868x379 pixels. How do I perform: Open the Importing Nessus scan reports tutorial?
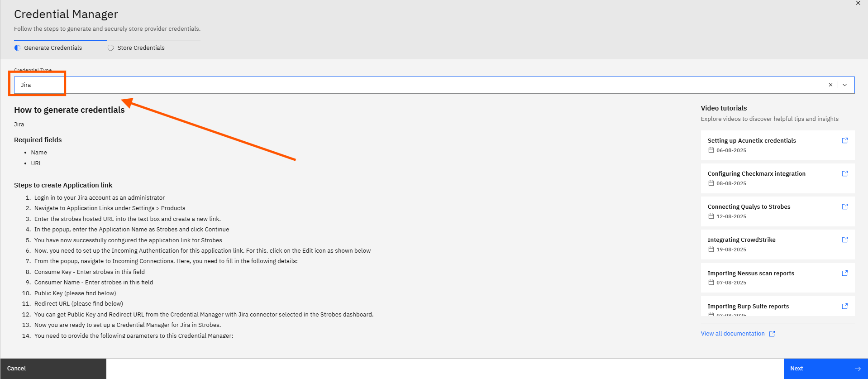pos(777,278)
